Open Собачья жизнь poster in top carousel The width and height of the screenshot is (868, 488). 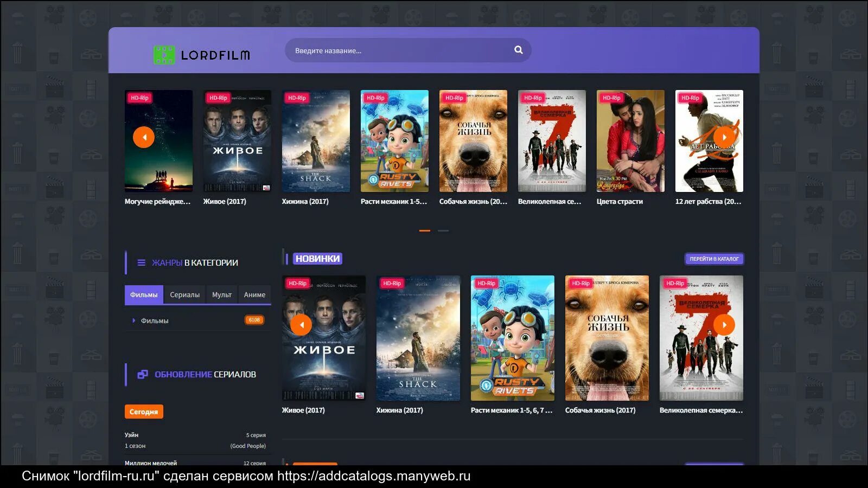tap(473, 141)
